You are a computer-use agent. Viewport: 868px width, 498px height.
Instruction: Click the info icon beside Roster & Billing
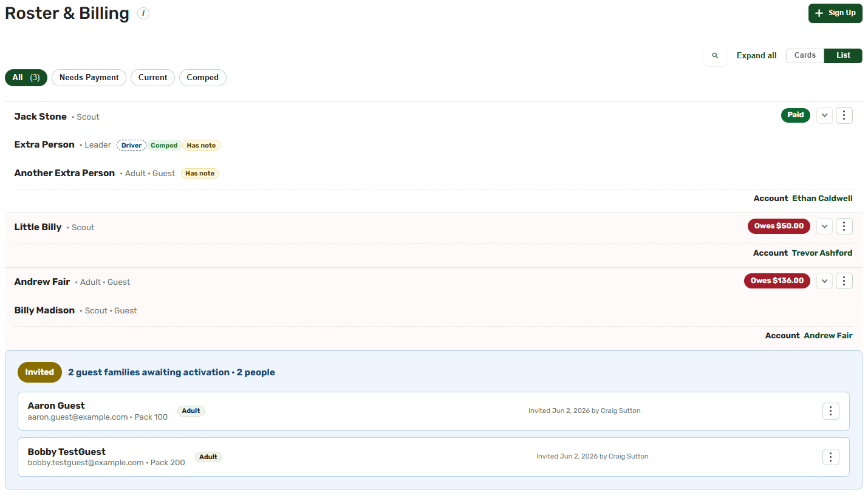(143, 13)
